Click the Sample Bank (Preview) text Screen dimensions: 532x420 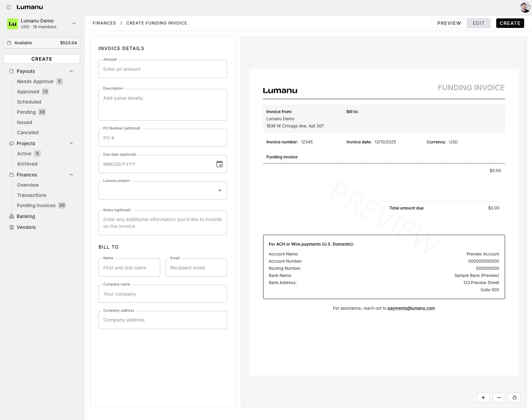click(x=477, y=276)
